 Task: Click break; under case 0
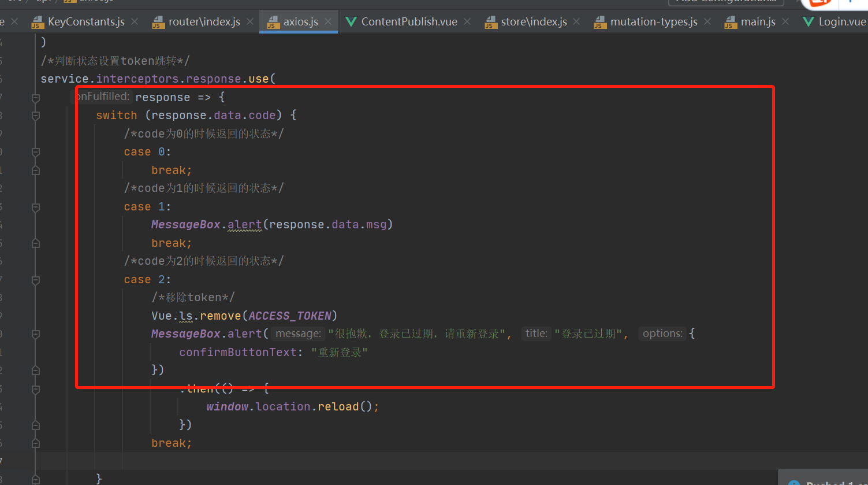pyautogui.click(x=172, y=171)
